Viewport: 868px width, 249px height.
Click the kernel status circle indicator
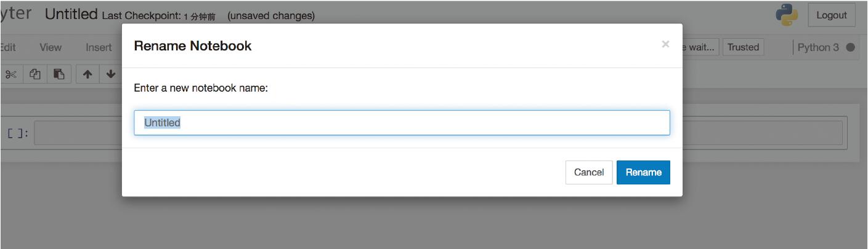pyautogui.click(x=851, y=47)
